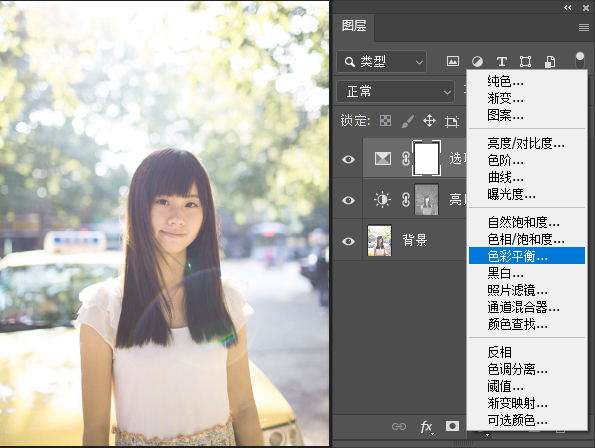Filter for smart objects icon

click(x=550, y=61)
